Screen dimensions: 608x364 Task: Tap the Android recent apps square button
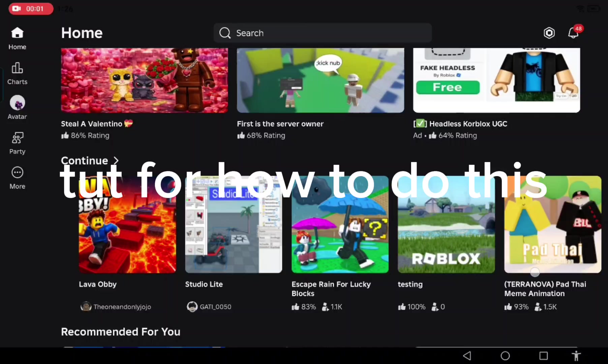point(543,356)
